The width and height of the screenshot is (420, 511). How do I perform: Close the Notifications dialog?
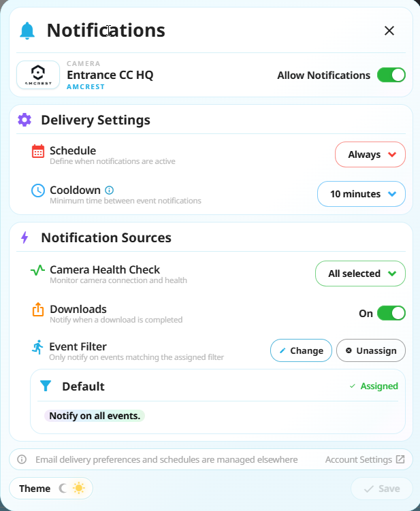389,31
